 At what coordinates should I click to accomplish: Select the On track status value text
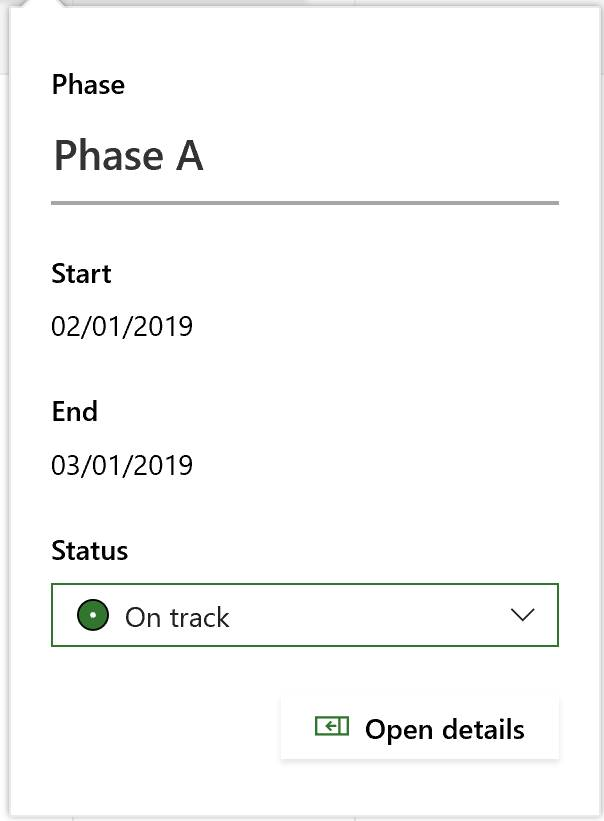pos(177,617)
